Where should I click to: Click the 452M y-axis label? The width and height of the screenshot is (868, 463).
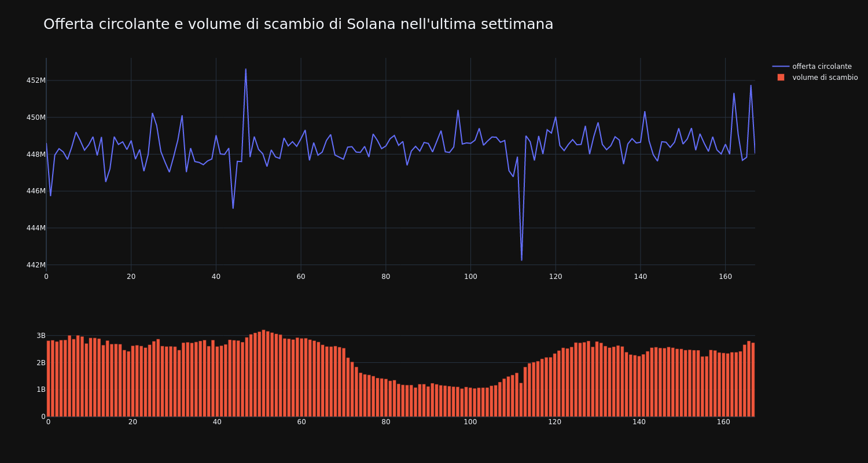coord(36,80)
